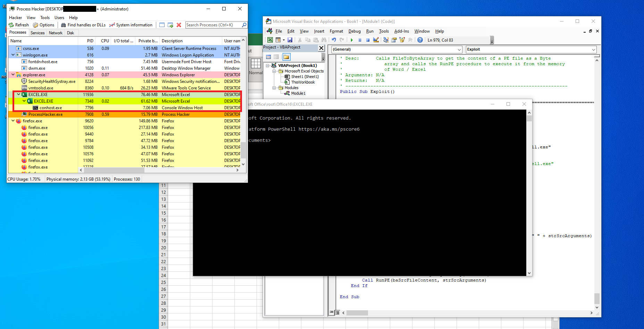Click the search magnifier in Process Hacker

(x=244, y=25)
